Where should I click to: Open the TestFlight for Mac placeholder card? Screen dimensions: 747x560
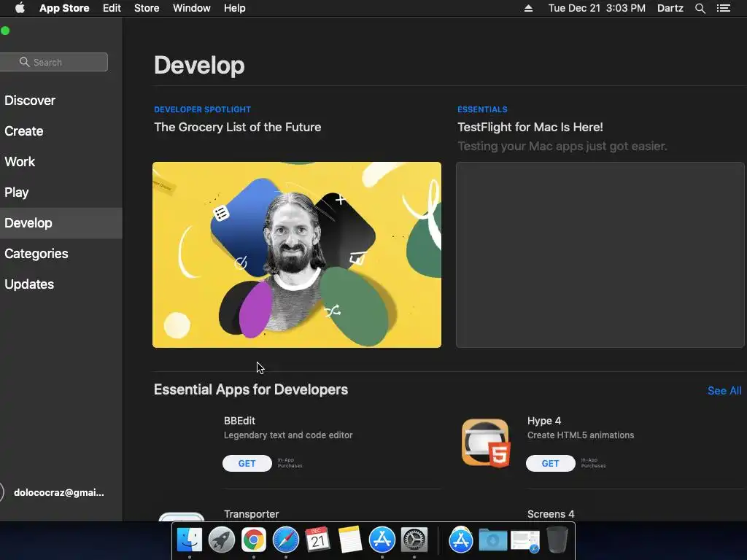600,254
